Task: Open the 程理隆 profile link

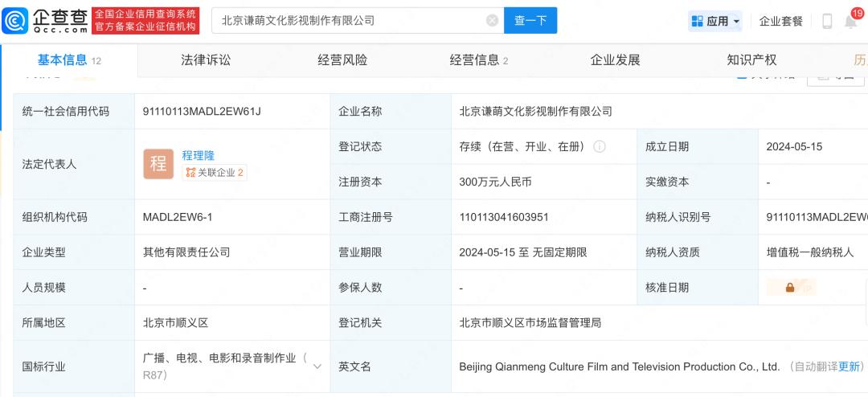Action: (199, 155)
